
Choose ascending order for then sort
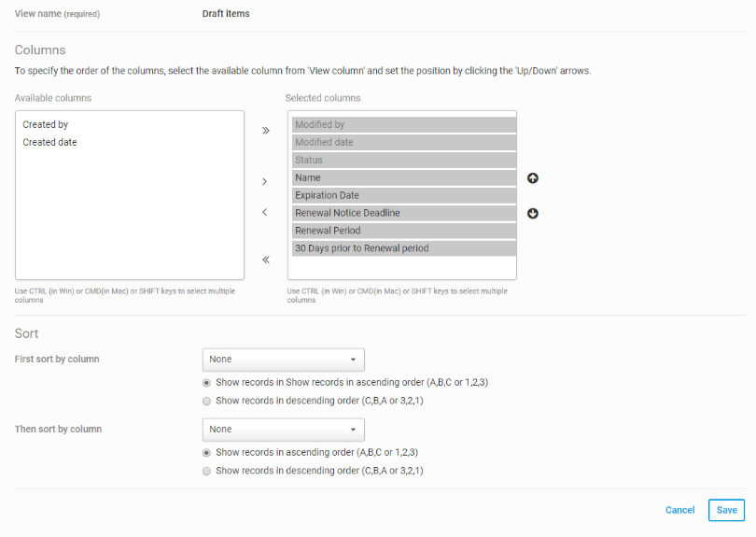click(x=206, y=453)
